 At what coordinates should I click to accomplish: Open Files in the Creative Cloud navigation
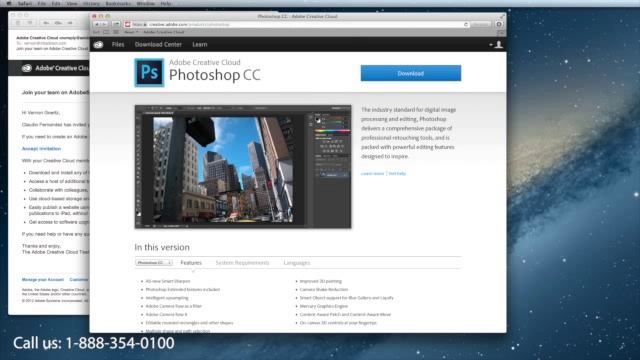tap(118, 44)
